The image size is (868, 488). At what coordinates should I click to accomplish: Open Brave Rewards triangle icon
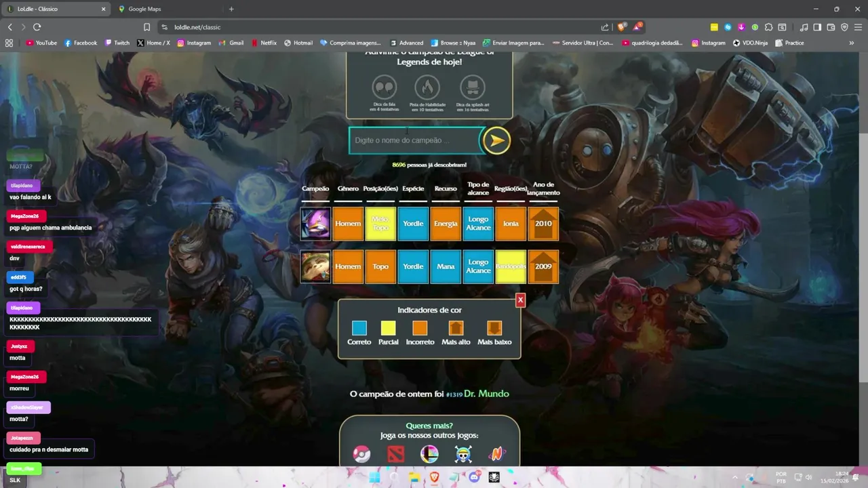637,27
